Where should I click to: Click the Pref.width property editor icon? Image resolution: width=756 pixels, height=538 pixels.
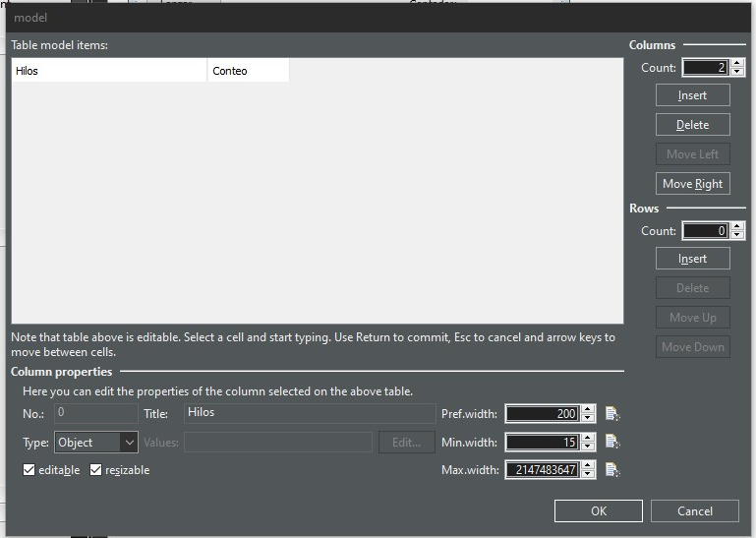tap(612, 413)
